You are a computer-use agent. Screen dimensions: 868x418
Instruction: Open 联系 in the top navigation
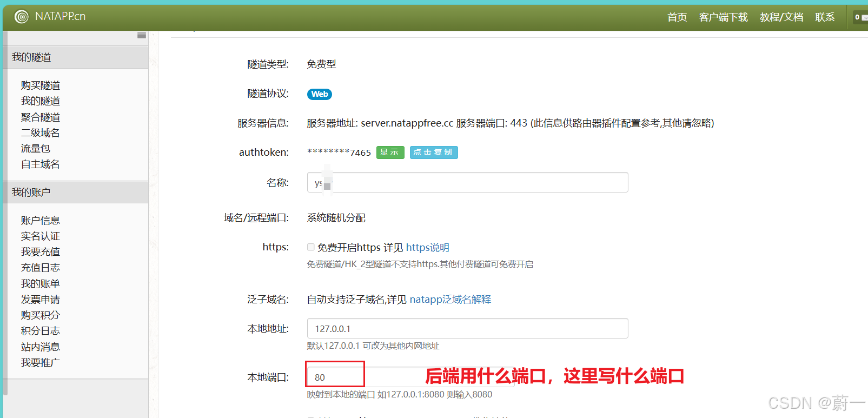pyautogui.click(x=825, y=17)
